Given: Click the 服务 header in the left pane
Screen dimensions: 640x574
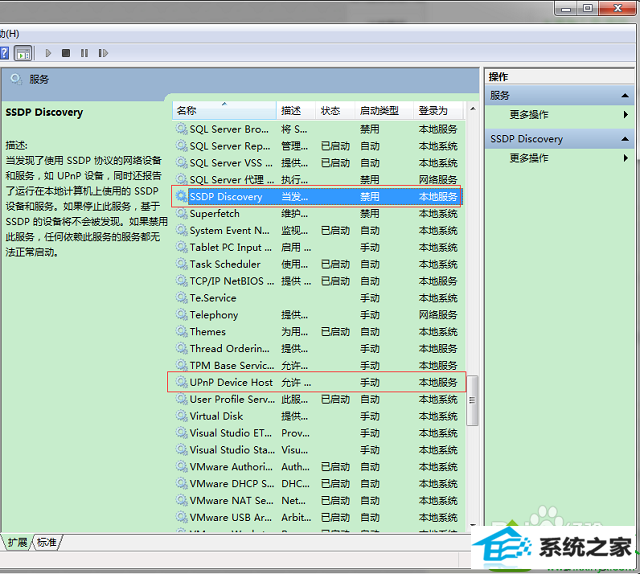Looking at the screenshot, I should (x=39, y=79).
